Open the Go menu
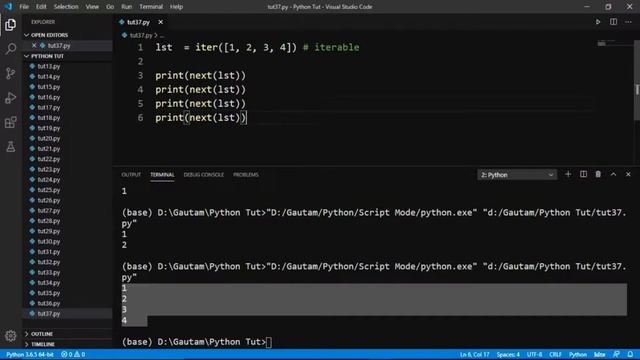The width and height of the screenshot is (640, 360). (x=110, y=7)
